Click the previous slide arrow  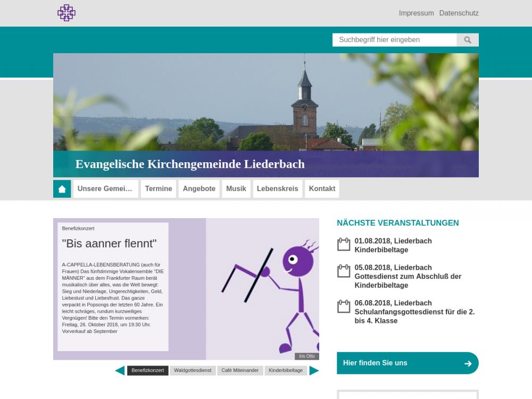pos(120,371)
